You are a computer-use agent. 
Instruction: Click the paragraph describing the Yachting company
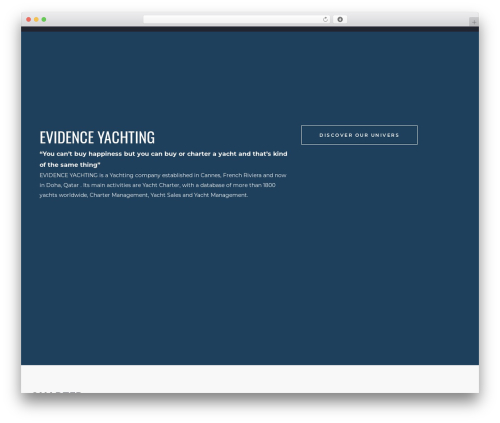pos(163,185)
